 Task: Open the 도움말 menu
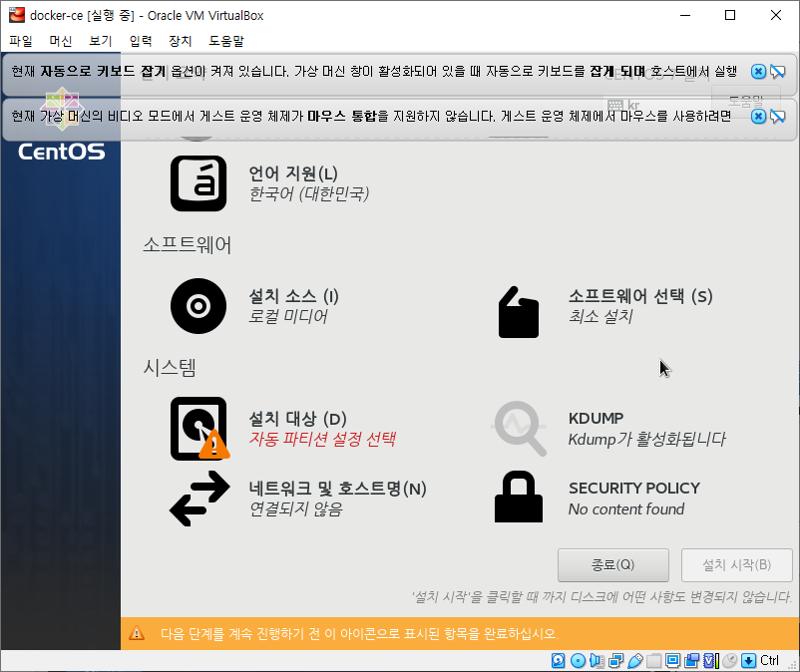226,41
